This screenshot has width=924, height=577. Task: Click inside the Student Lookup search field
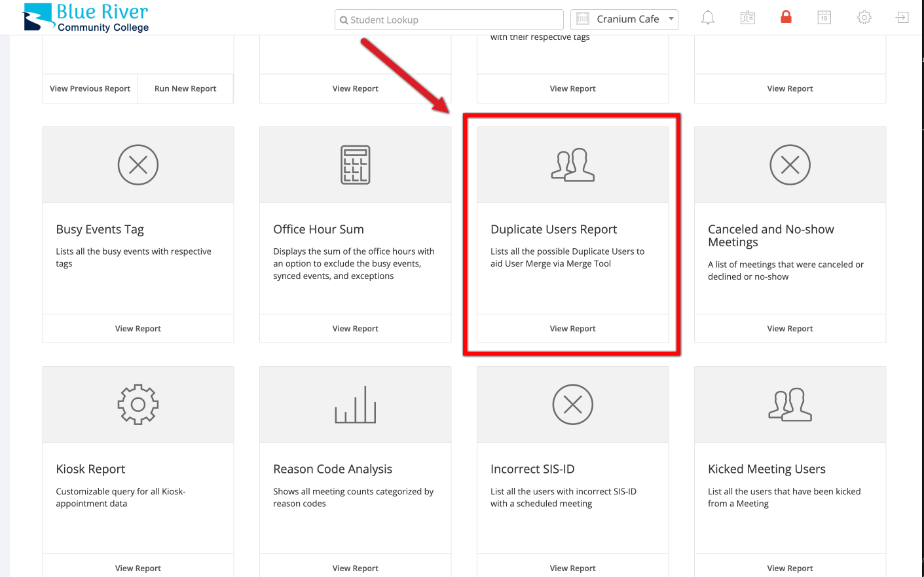click(x=448, y=20)
